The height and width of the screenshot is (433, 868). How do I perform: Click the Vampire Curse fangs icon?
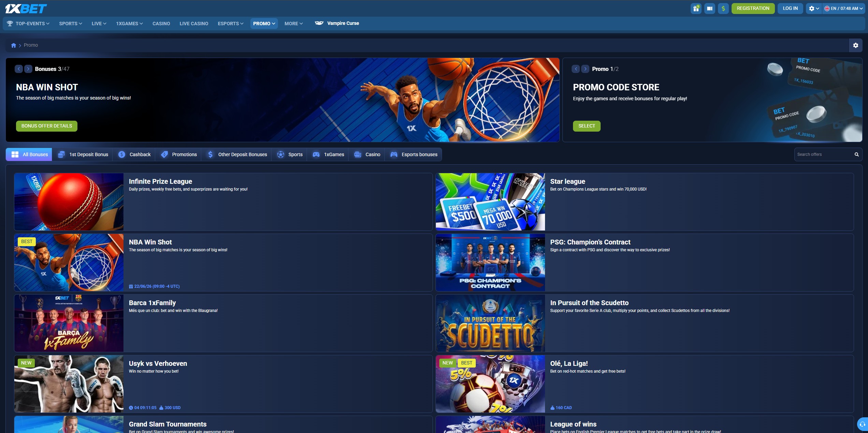pyautogui.click(x=319, y=23)
